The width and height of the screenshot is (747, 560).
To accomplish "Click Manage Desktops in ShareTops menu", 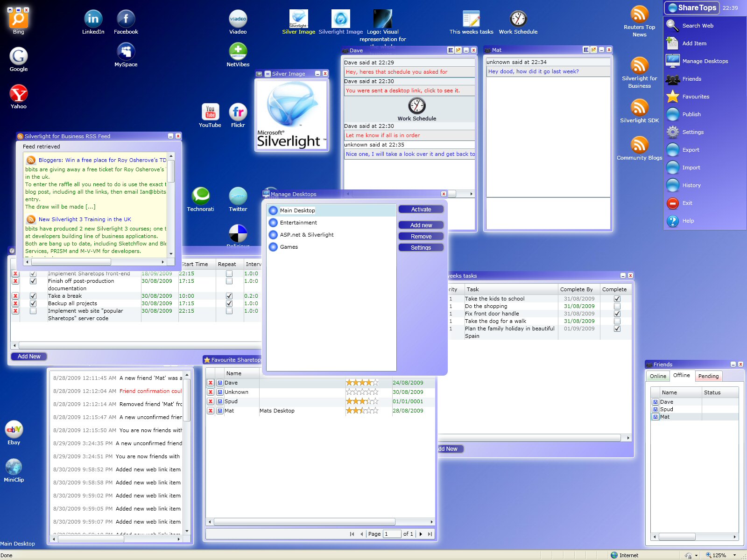I will [705, 61].
